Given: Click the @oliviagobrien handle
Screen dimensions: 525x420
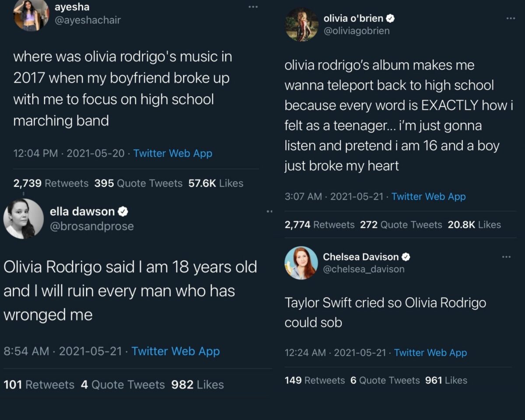Looking at the screenshot, I should point(356,31).
